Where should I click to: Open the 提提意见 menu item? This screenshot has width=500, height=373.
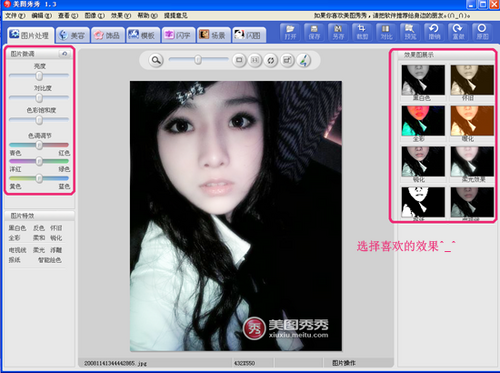[176, 16]
